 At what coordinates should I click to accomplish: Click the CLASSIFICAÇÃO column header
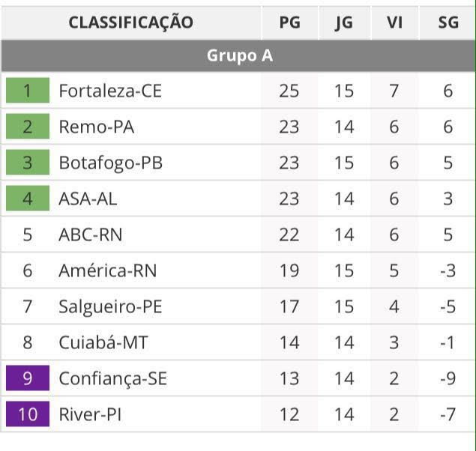point(130,22)
